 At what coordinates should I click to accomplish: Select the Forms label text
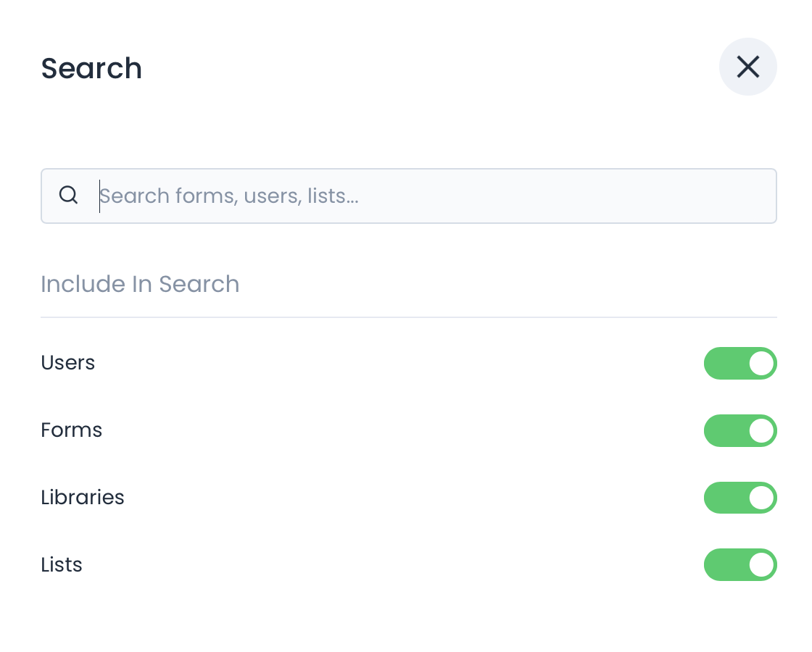pyautogui.click(x=72, y=430)
